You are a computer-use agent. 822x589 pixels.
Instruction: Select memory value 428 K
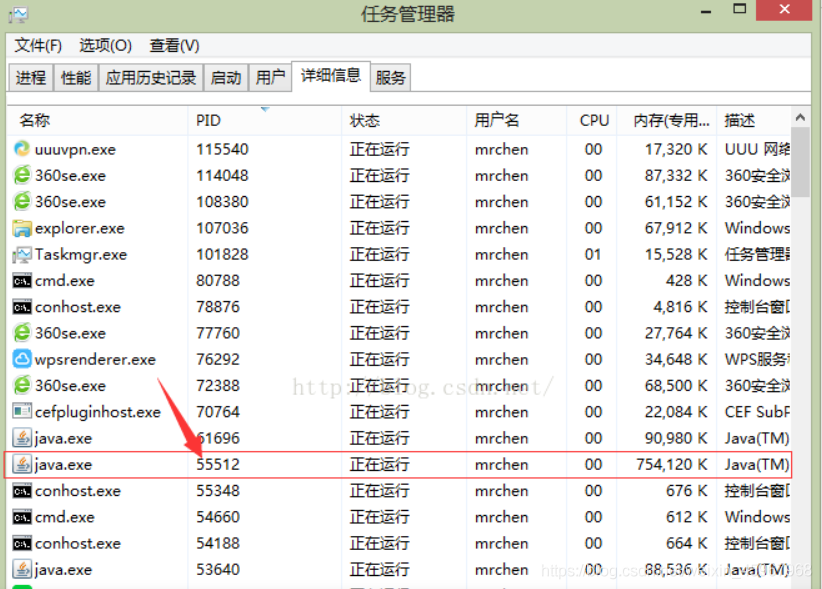point(687,281)
